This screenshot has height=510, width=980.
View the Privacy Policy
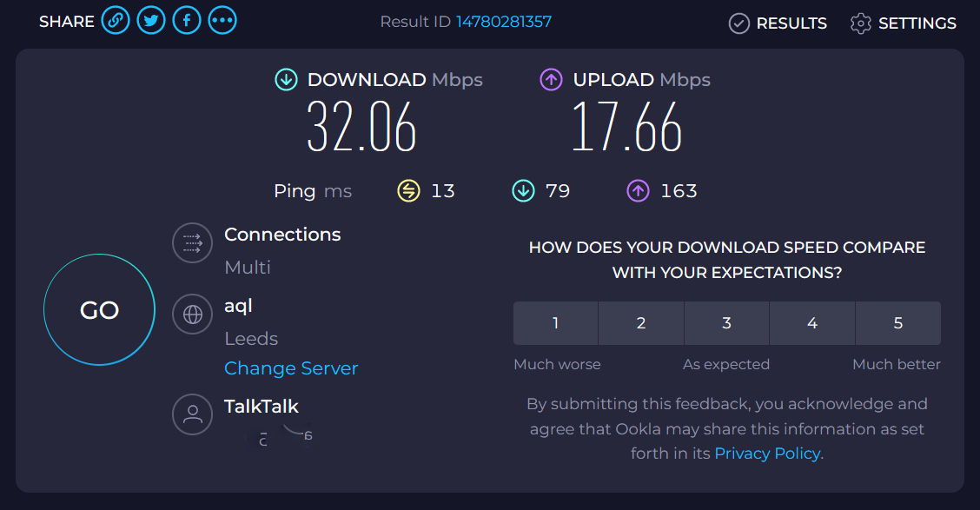[765, 453]
